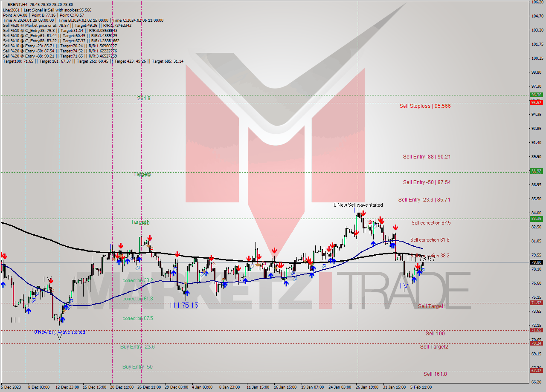The height and width of the screenshot is (392, 546).
Task: Click the 83.35 green price tag
Action: pyautogui.click(x=536, y=219)
